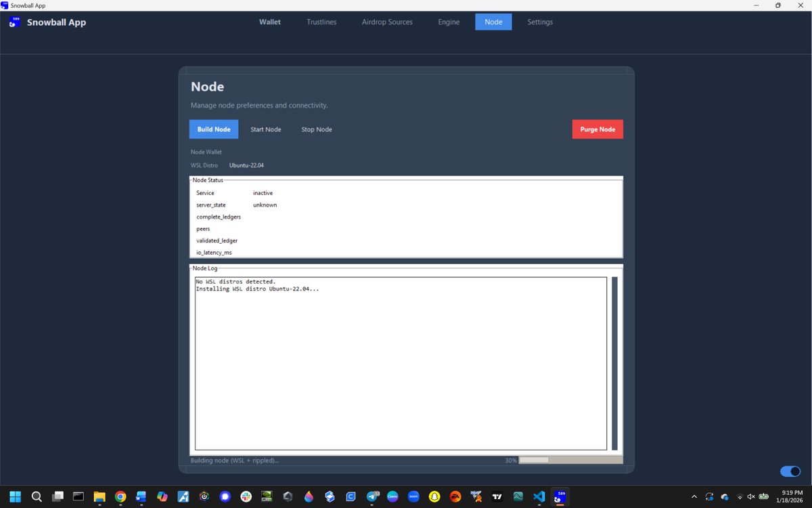Screen dimensions: 812x508
Task: Open TradingView from the taskbar
Action: tap(497, 496)
